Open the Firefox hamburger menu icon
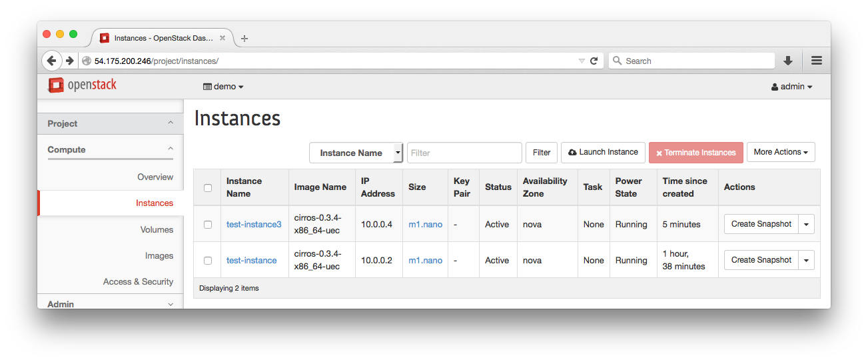The width and height of the screenshot is (868, 362). (817, 61)
